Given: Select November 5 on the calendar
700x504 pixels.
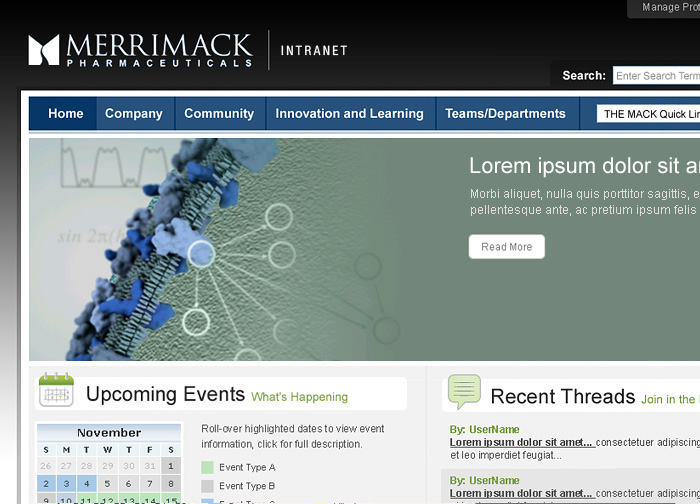Looking at the screenshot, I should pos(107,483).
